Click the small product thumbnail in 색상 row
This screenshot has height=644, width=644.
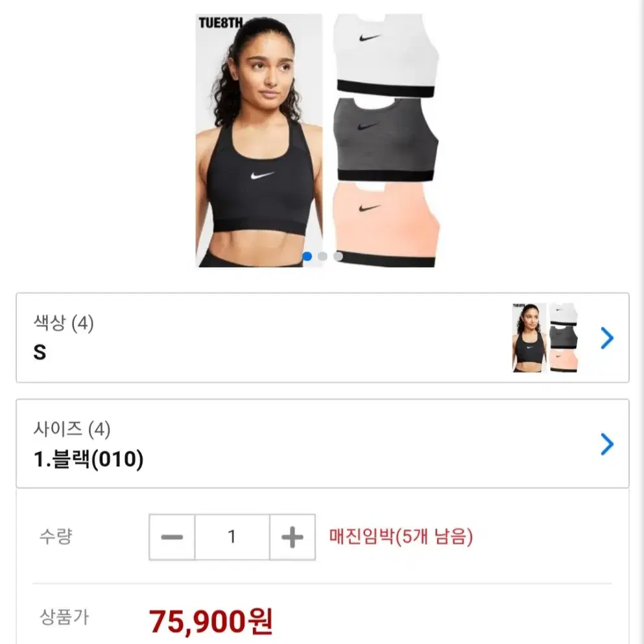[x=545, y=338]
